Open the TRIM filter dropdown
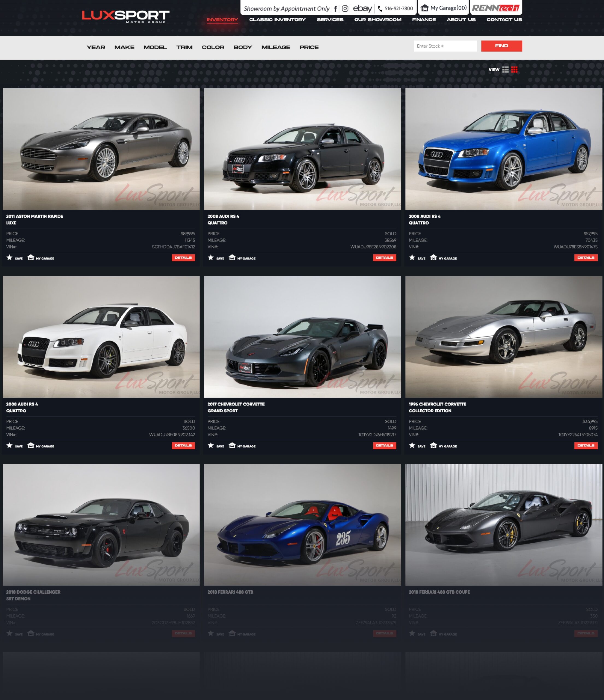The height and width of the screenshot is (700, 604). [184, 47]
